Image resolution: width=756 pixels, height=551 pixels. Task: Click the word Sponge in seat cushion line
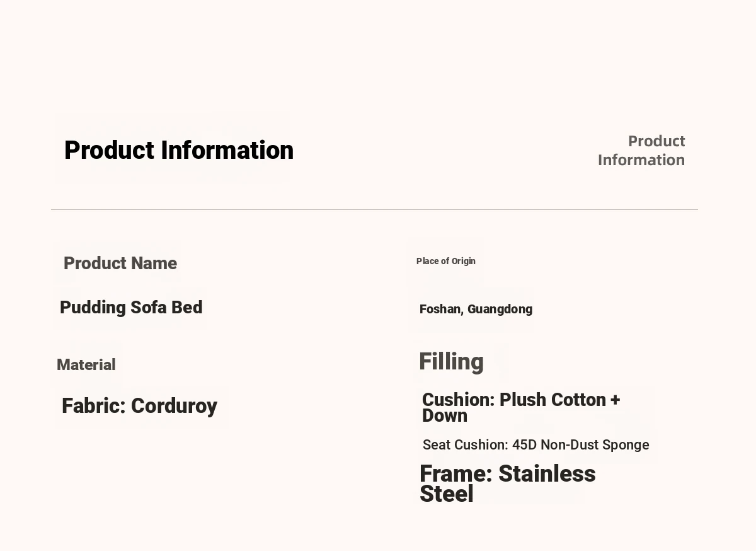pyautogui.click(x=626, y=444)
